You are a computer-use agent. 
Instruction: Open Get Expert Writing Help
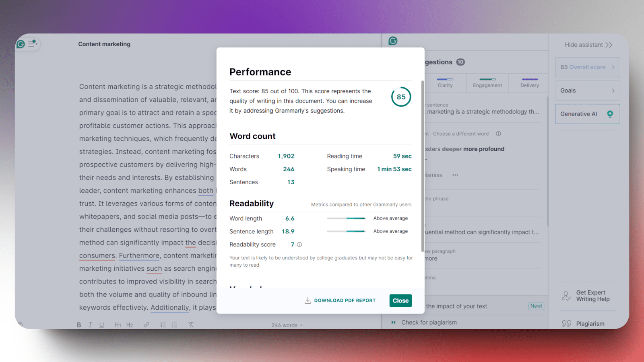pos(588,296)
